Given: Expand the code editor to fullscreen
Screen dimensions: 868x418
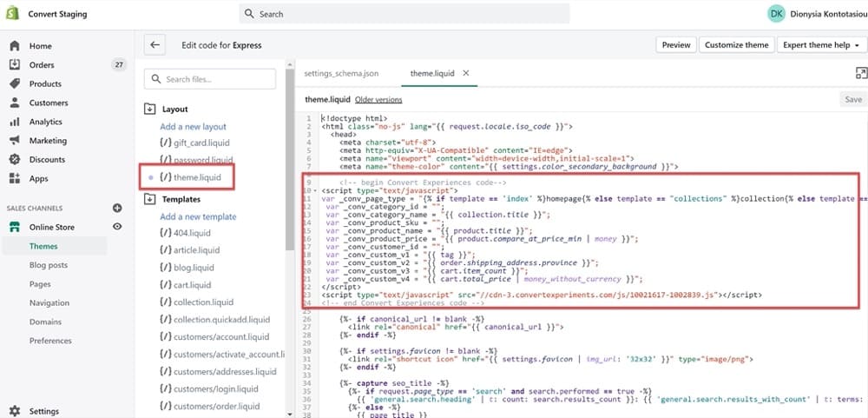Looking at the screenshot, I should 861,73.
